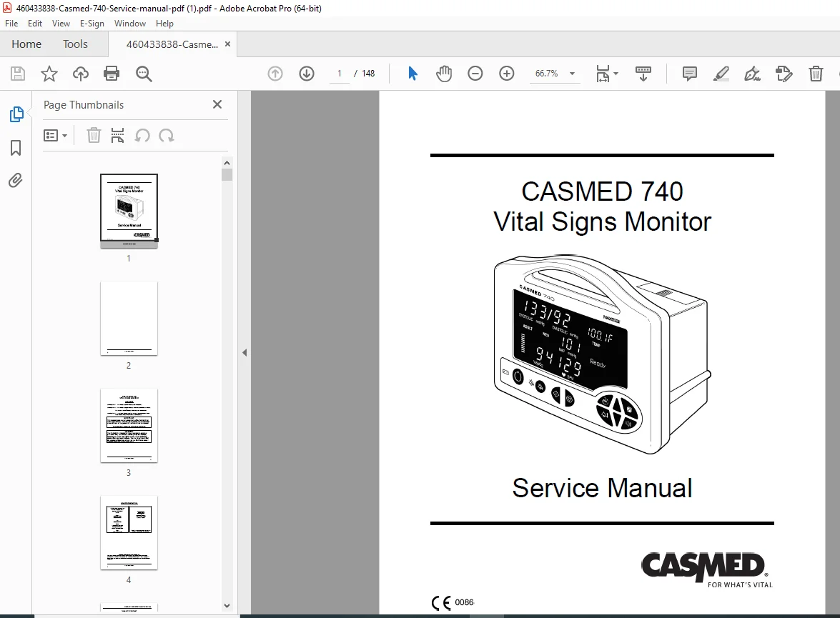Viewport: 840px width, 618px height.
Task: Click the fit page scrolling icon
Action: click(x=603, y=74)
